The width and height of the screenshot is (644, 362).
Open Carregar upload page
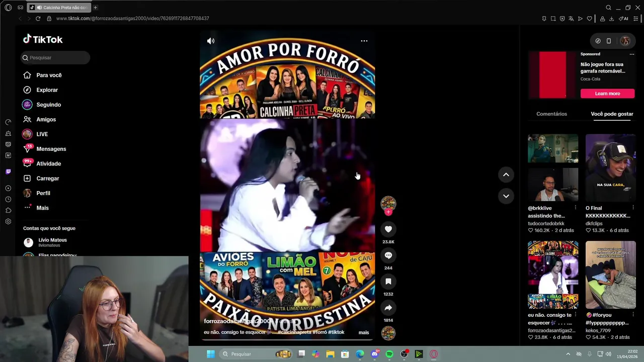[41, 178]
